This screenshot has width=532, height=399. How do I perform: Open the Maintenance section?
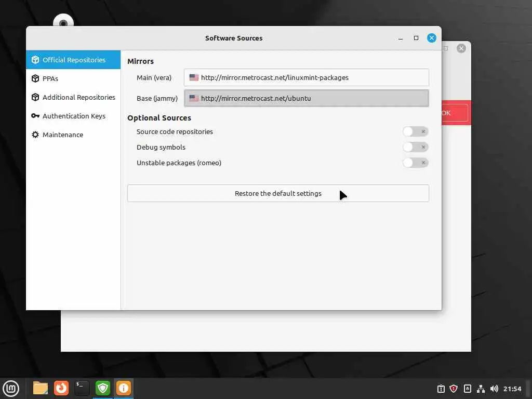(73, 135)
